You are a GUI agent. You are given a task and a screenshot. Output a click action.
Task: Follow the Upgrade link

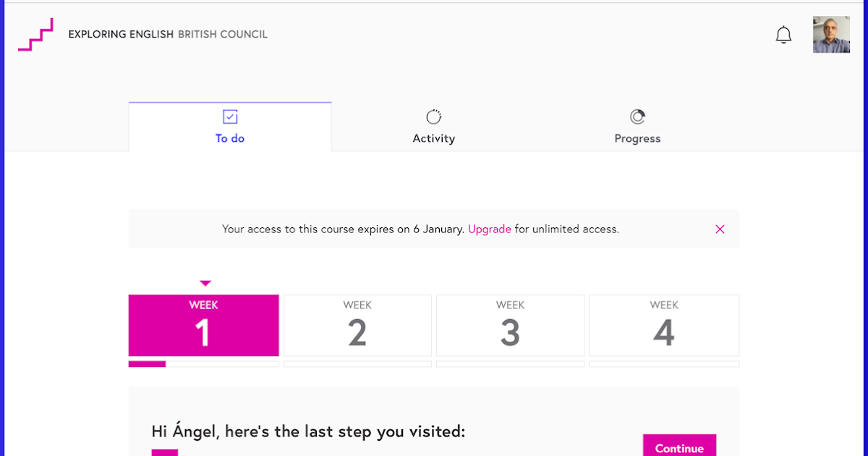tap(490, 229)
